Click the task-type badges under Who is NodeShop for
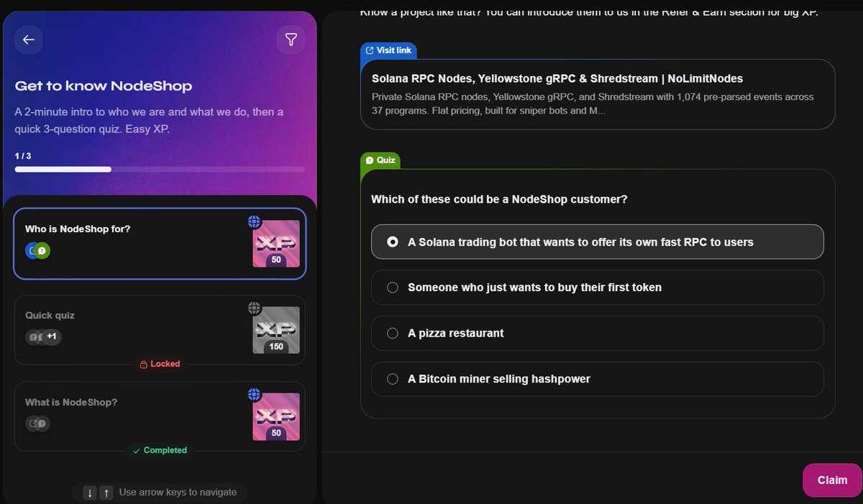Image resolution: width=863 pixels, height=504 pixels. tap(38, 250)
